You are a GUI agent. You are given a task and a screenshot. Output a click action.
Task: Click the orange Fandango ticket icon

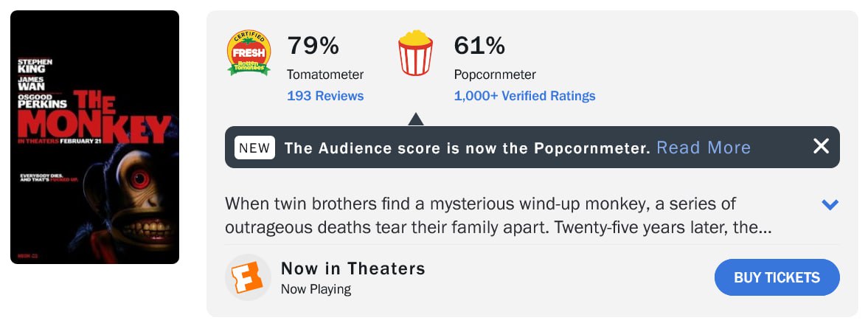pyautogui.click(x=248, y=277)
